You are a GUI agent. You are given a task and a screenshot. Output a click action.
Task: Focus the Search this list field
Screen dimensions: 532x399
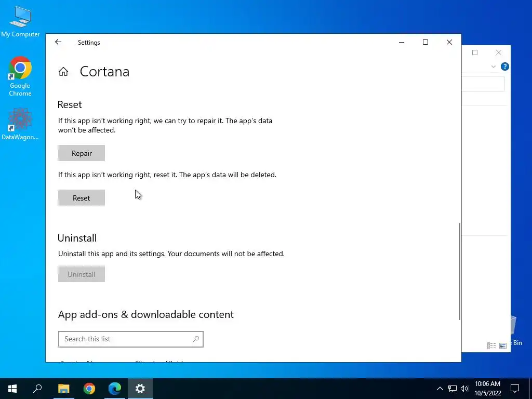click(x=130, y=339)
